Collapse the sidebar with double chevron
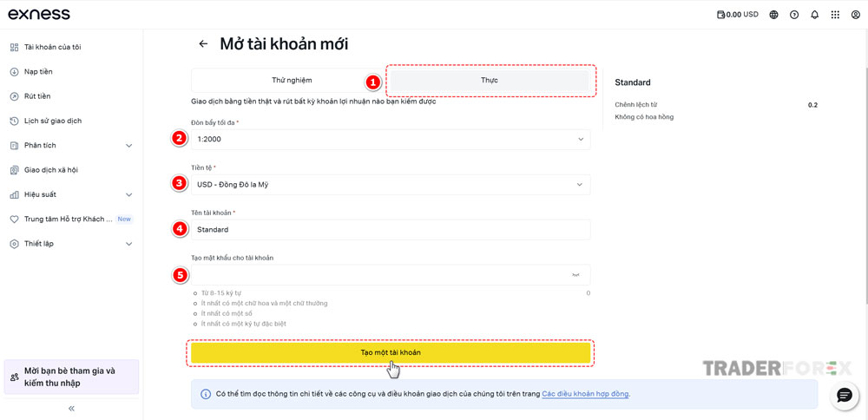This screenshot has width=868, height=420. [71, 409]
